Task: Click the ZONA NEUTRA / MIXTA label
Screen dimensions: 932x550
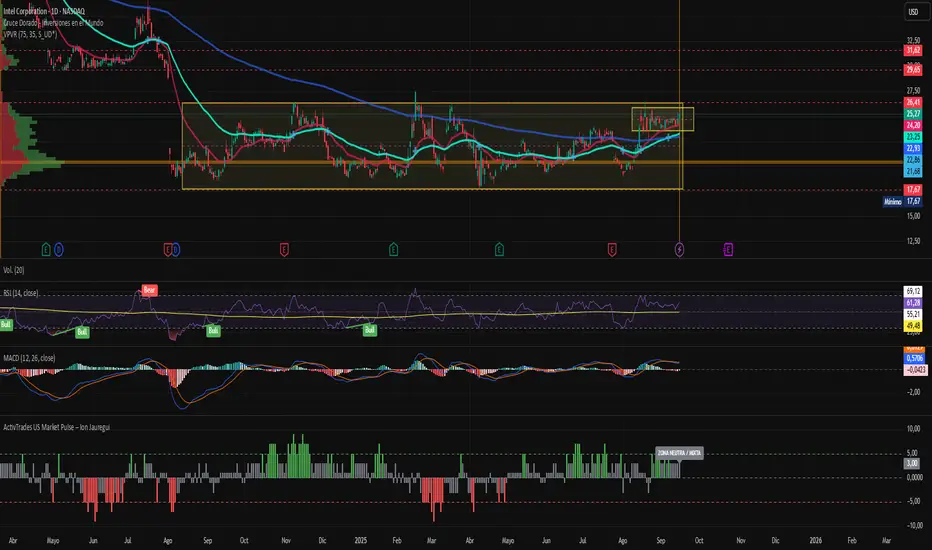Action: pos(679,453)
